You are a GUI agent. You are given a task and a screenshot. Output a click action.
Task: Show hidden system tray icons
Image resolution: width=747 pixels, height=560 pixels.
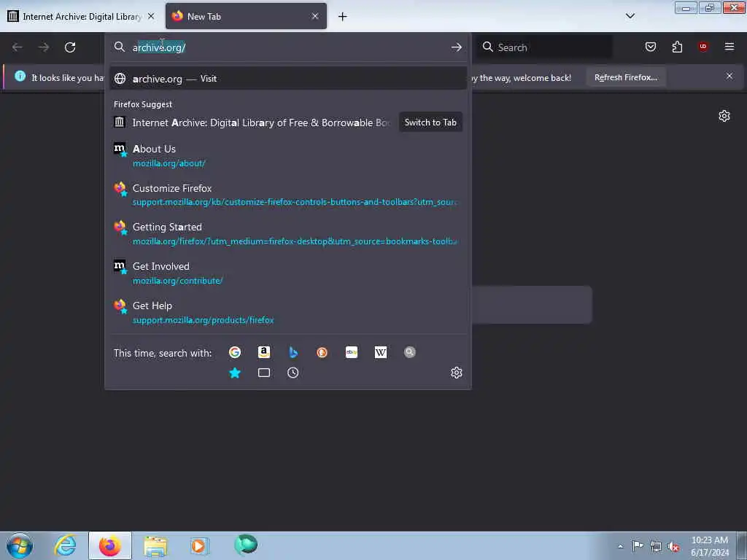(x=620, y=546)
